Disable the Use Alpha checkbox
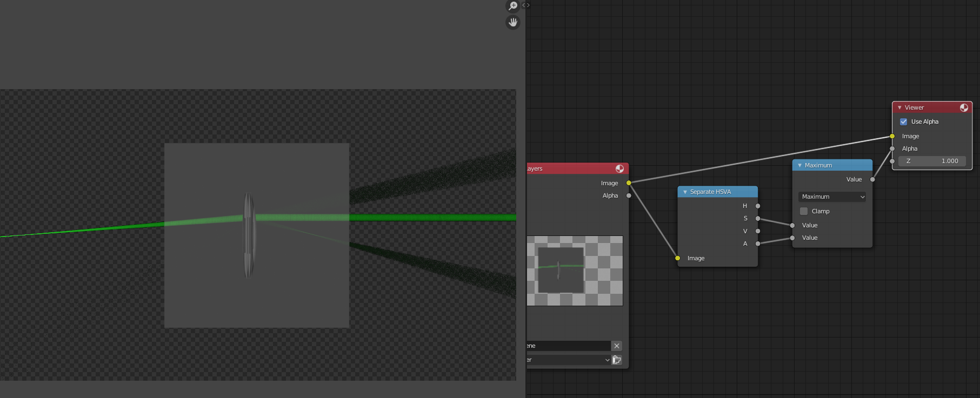This screenshot has width=980, height=398. (x=903, y=122)
